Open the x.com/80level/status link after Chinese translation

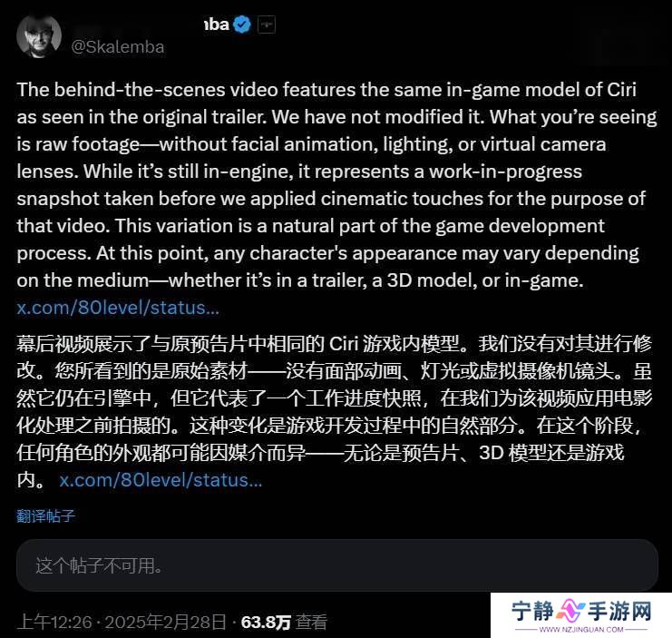point(161,480)
